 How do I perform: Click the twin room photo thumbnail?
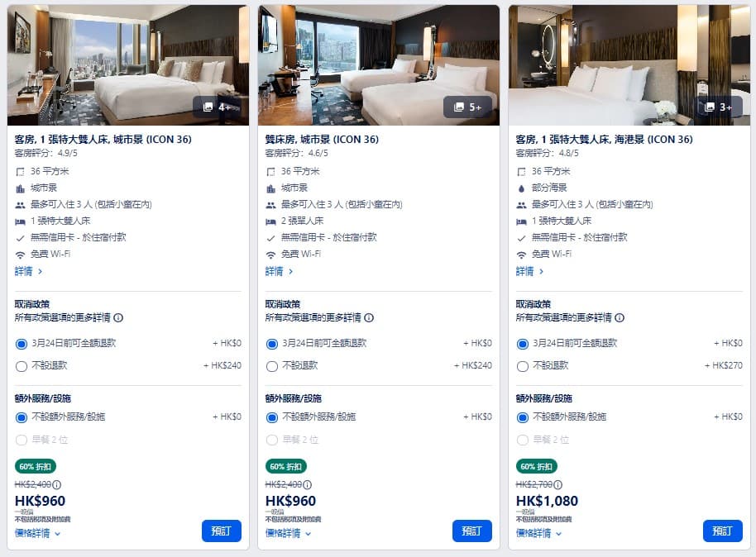379,65
